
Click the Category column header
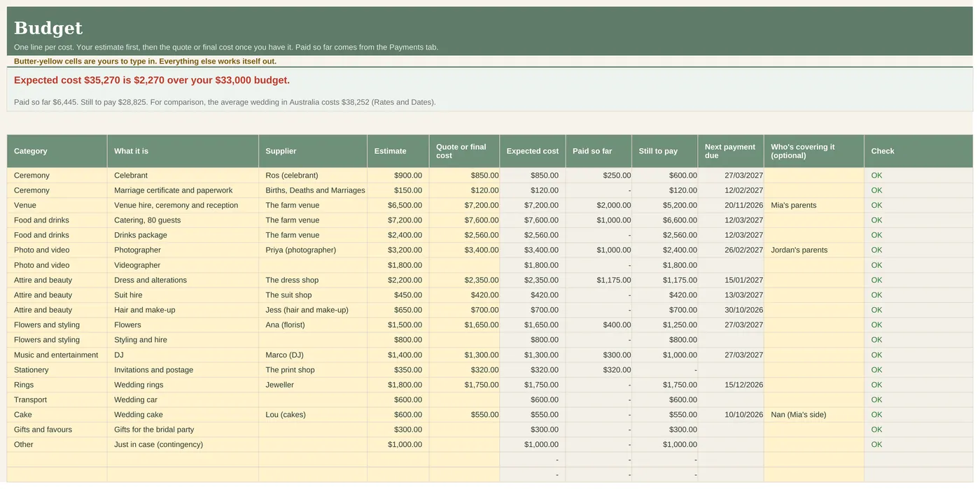coord(57,151)
